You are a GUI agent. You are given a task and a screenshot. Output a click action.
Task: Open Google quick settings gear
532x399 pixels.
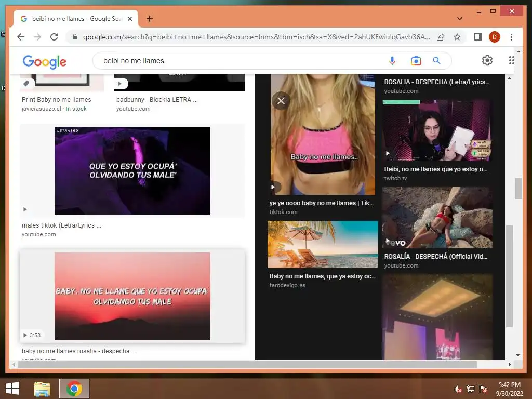[x=487, y=60]
